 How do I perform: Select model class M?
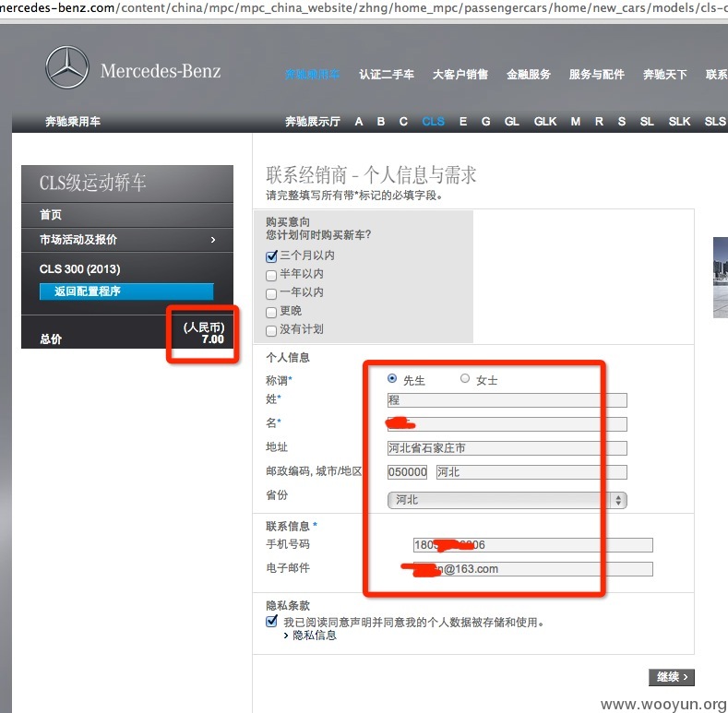pyautogui.click(x=575, y=122)
